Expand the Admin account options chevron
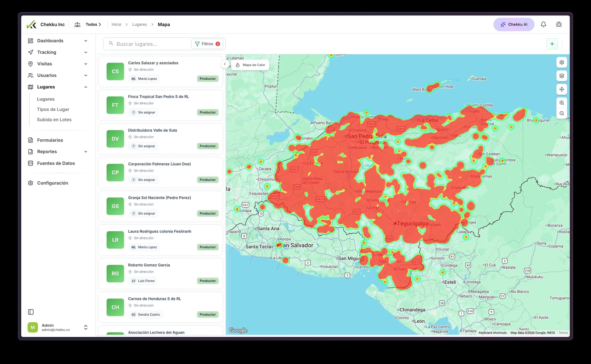The width and height of the screenshot is (591, 364). point(86,327)
